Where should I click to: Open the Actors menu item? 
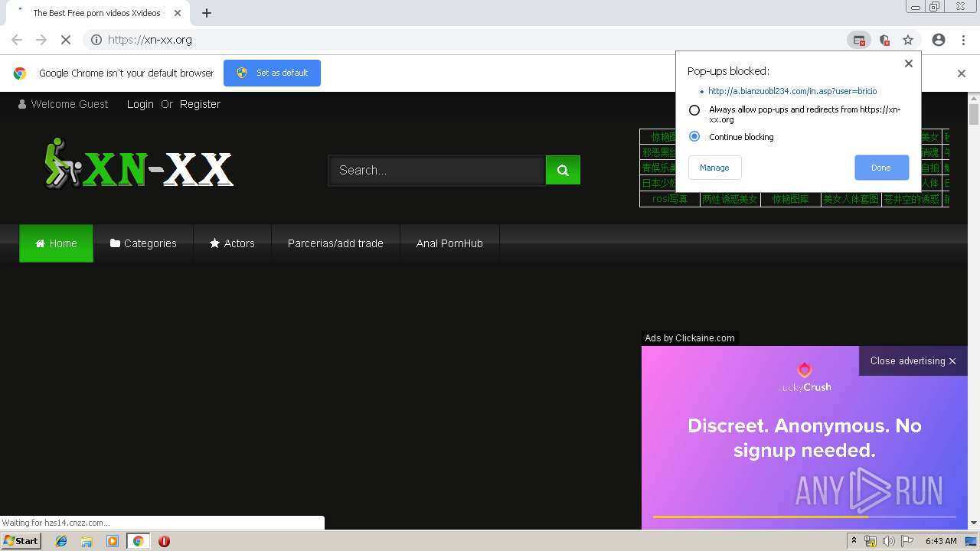pyautogui.click(x=232, y=243)
